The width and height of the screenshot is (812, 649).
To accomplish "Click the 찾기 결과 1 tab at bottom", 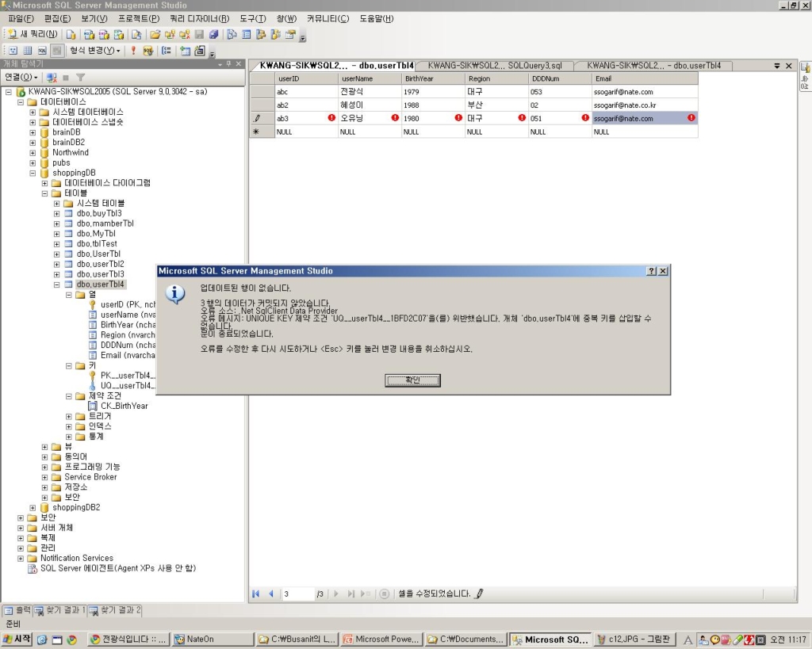I will coord(60,610).
